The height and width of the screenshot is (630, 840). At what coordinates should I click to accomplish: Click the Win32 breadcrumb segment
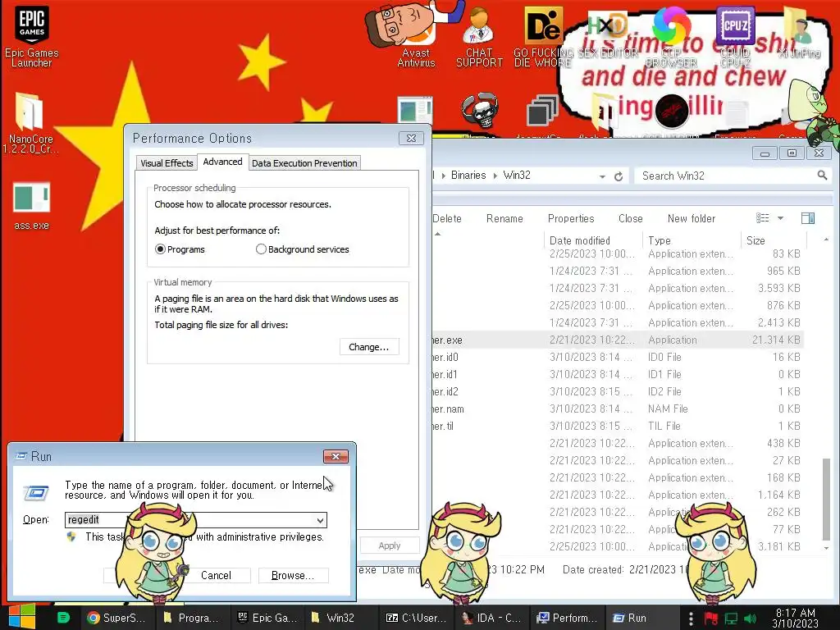pyautogui.click(x=517, y=176)
